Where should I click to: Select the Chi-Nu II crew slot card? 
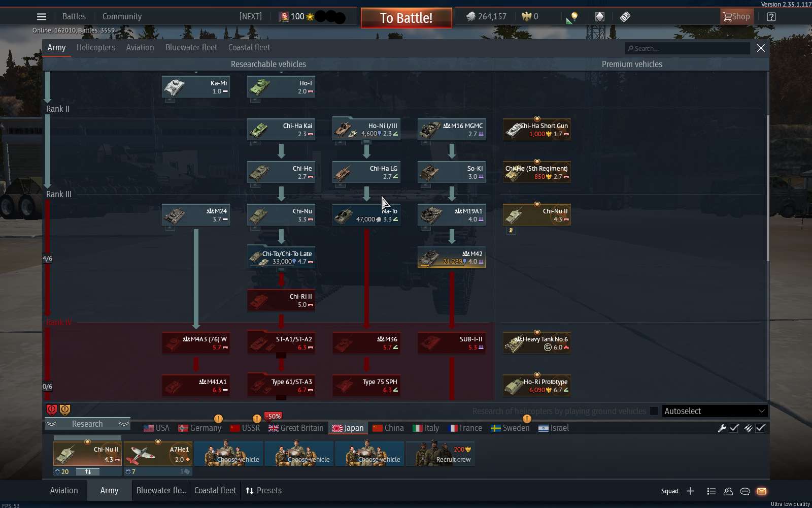87,454
